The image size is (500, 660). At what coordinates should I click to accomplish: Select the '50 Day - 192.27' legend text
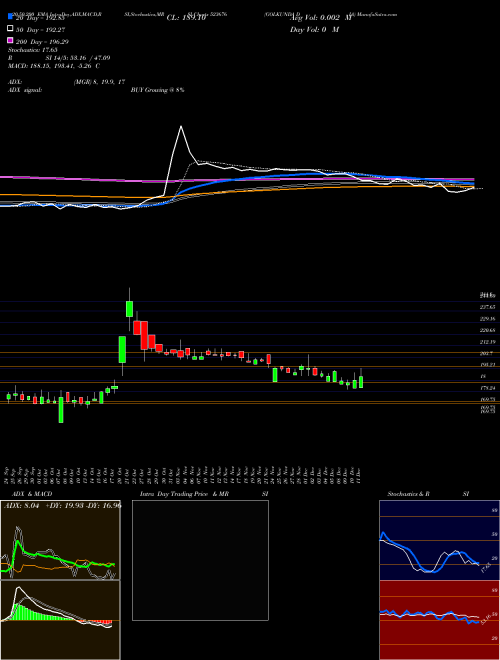tap(42, 30)
